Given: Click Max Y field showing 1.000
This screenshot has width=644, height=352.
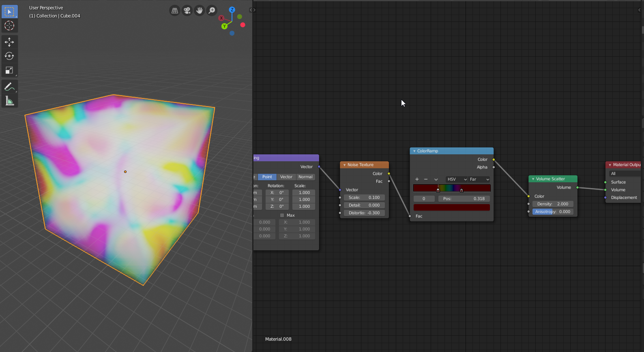Looking at the screenshot, I should tap(297, 229).
